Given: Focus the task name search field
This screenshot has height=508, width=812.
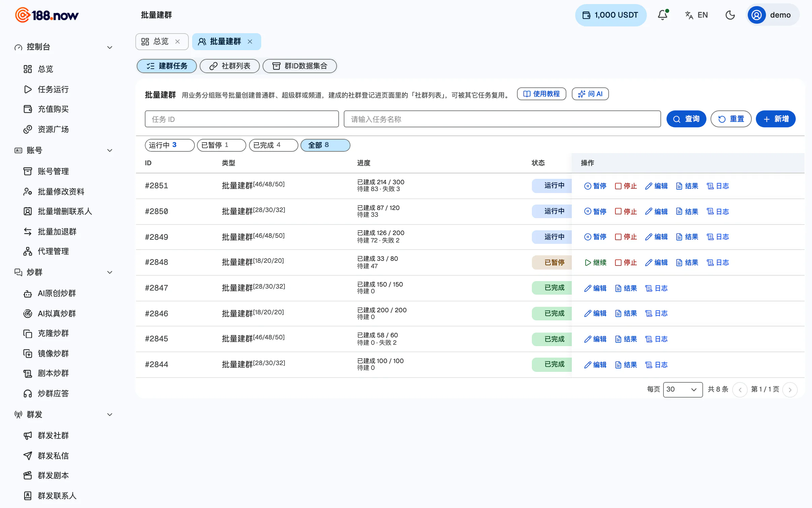Looking at the screenshot, I should (502, 119).
